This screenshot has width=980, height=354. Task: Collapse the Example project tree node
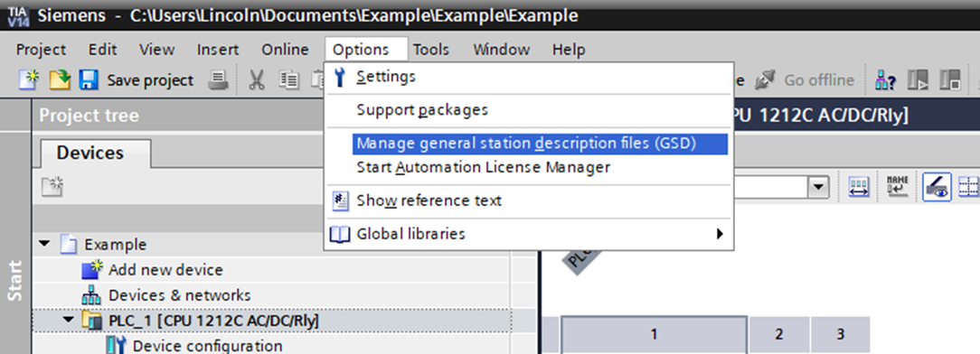pyautogui.click(x=43, y=244)
